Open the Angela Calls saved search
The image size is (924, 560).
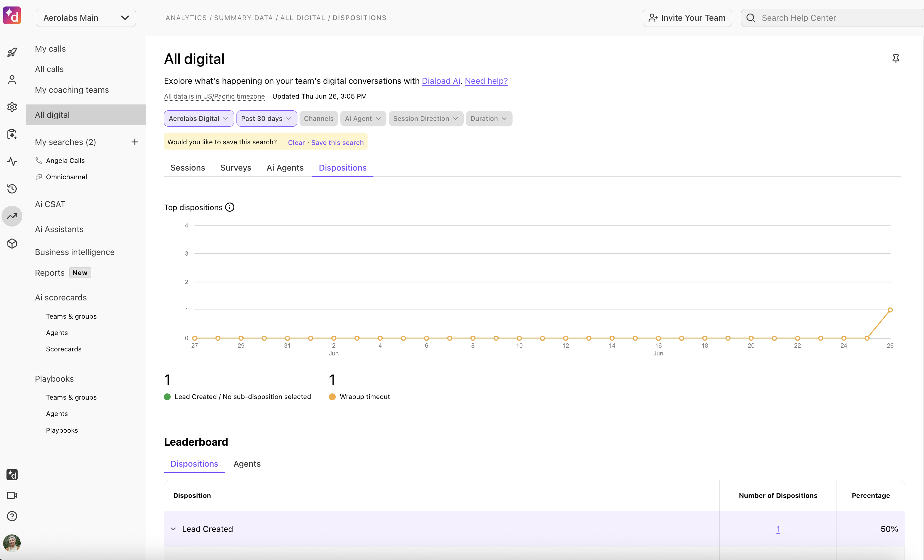[x=65, y=160]
